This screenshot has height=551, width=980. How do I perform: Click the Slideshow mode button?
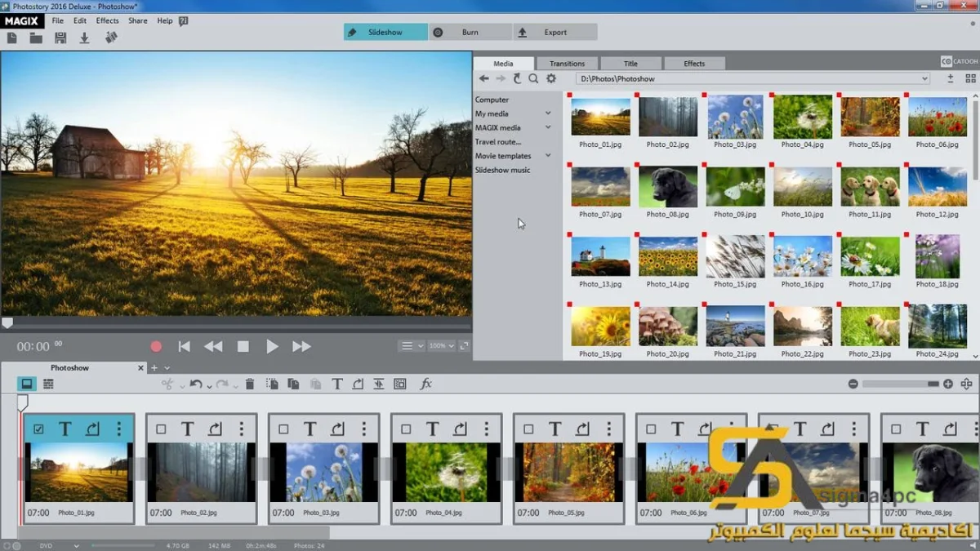(385, 32)
